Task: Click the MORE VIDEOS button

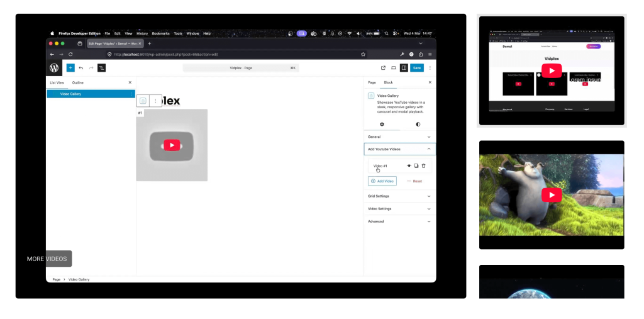Action: pyautogui.click(x=47, y=259)
